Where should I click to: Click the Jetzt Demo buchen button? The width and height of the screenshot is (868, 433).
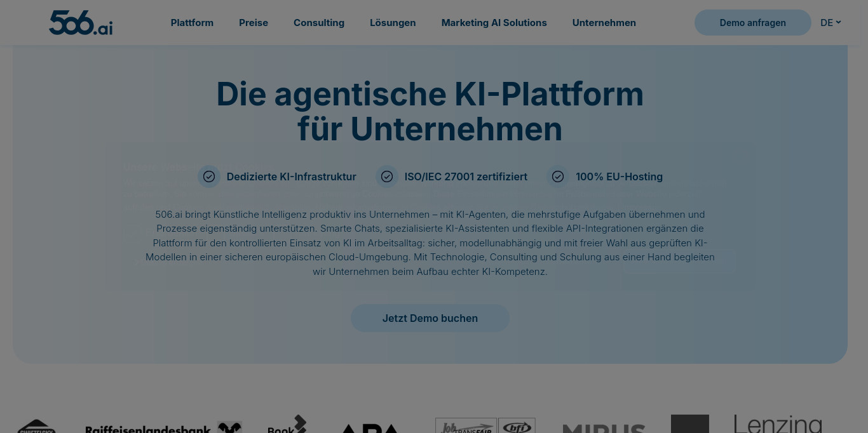430,318
